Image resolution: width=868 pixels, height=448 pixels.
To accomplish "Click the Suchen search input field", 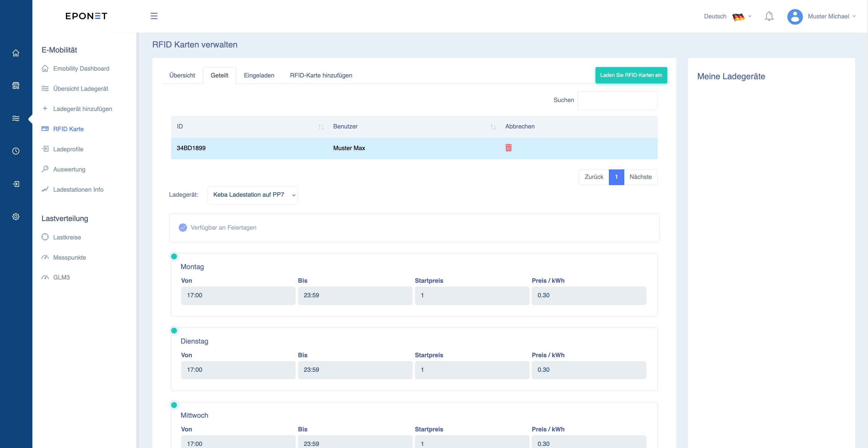I will (617, 100).
